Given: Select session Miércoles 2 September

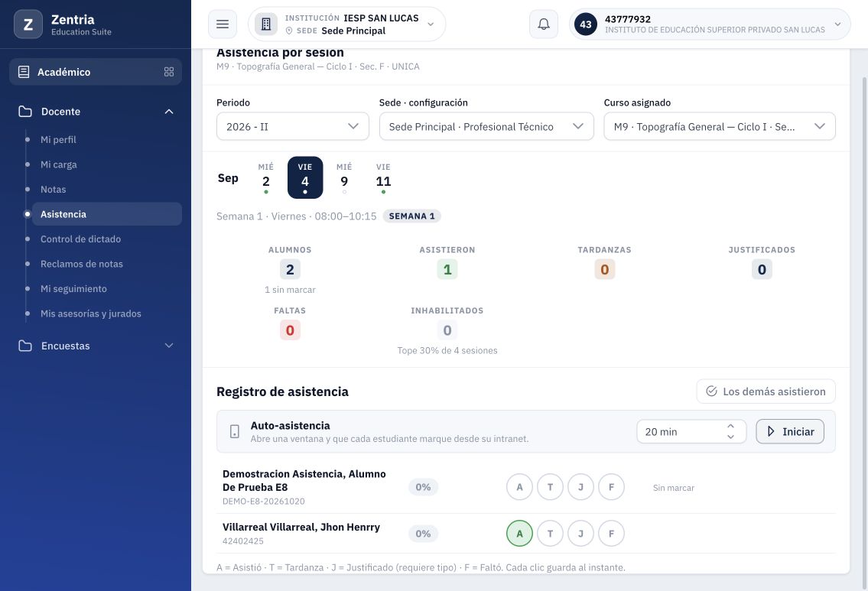Looking at the screenshot, I should point(266,177).
